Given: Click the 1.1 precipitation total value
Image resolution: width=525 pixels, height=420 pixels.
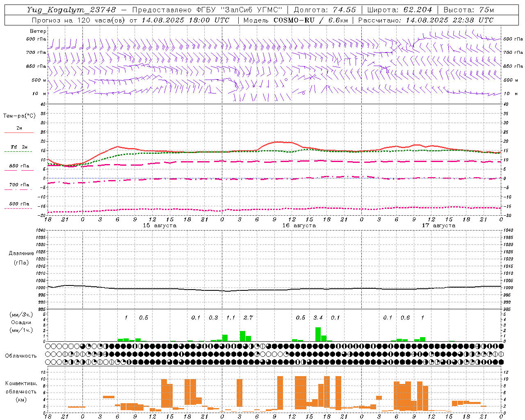Looking at the screenshot, I should pyautogui.click(x=231, y=317).
